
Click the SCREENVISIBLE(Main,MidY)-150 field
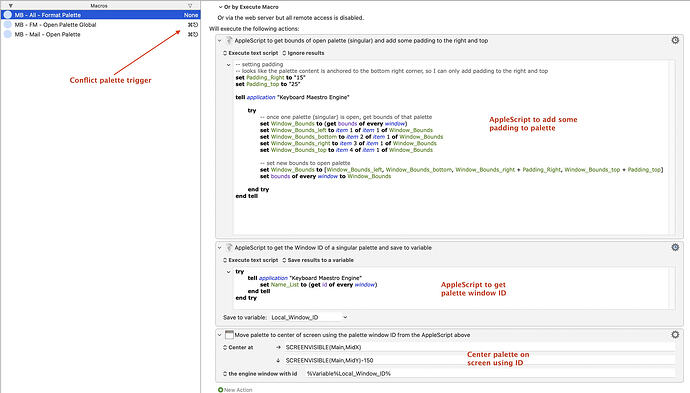coord(479,360)
